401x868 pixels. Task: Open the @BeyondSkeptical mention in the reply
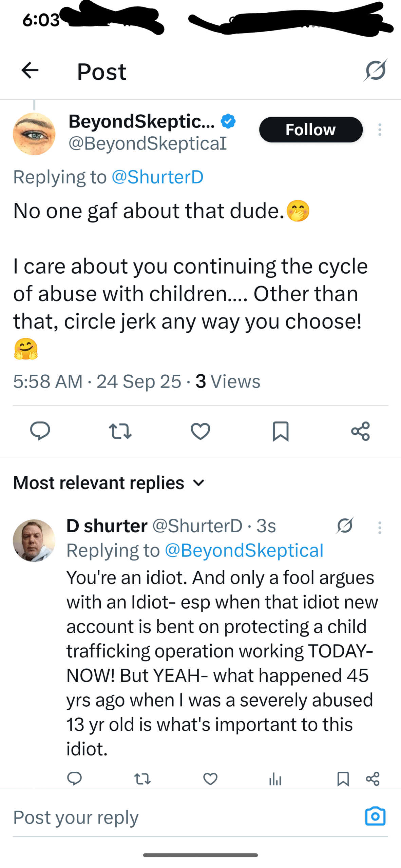[x=244, y=550]
